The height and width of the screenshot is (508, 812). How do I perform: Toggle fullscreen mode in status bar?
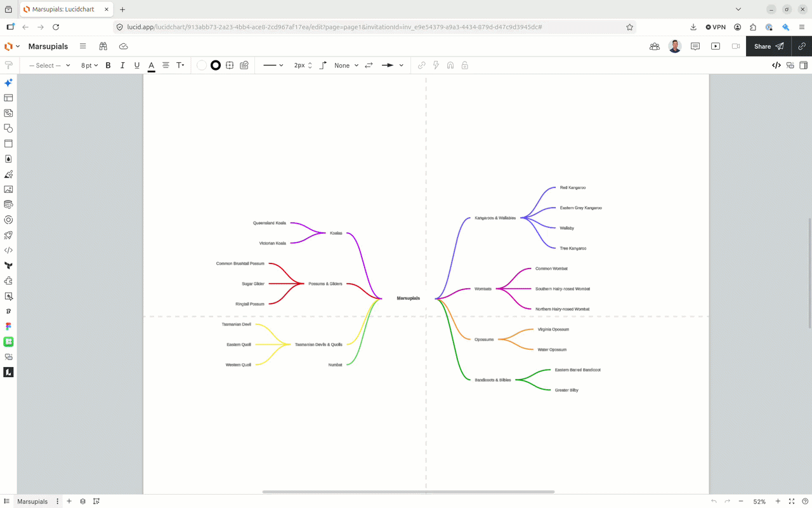coord(791,502)
